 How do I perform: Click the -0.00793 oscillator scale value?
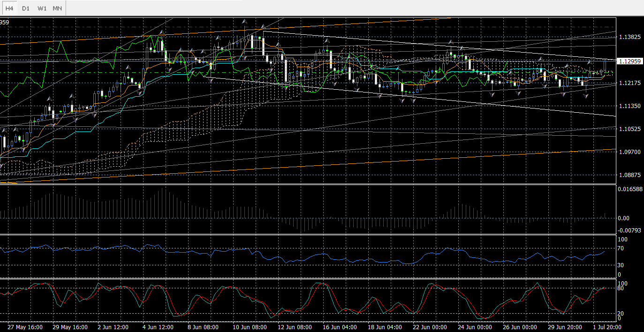(x=629, y=230)
